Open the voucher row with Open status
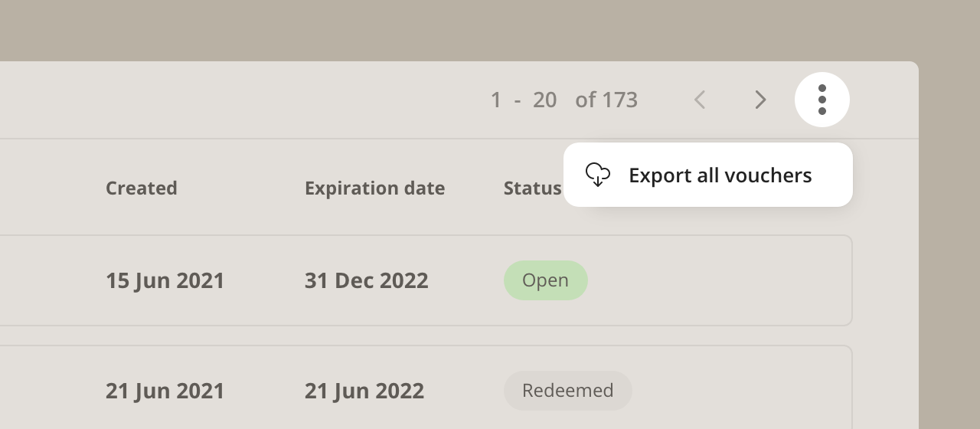The width and height of the screenshot is (980, 429). tap(426, 280)
